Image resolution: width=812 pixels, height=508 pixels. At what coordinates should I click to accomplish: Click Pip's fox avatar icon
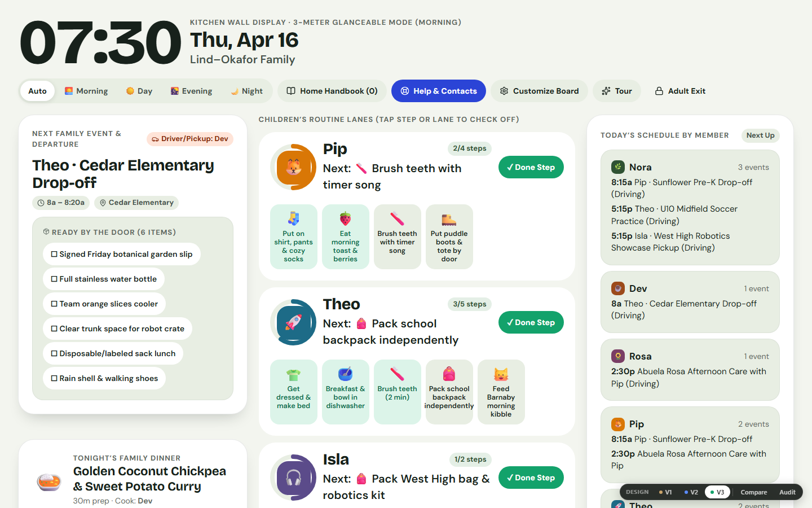click(293, 167)
